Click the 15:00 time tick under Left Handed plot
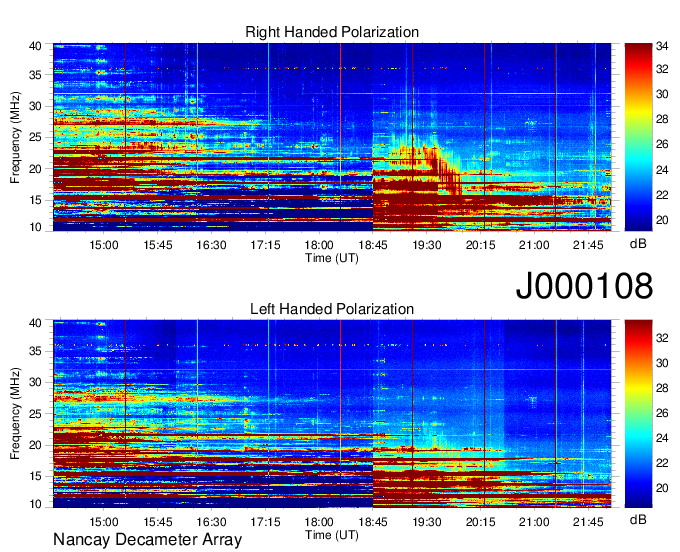This screenshot has width=680, height=552. [104, 522]
